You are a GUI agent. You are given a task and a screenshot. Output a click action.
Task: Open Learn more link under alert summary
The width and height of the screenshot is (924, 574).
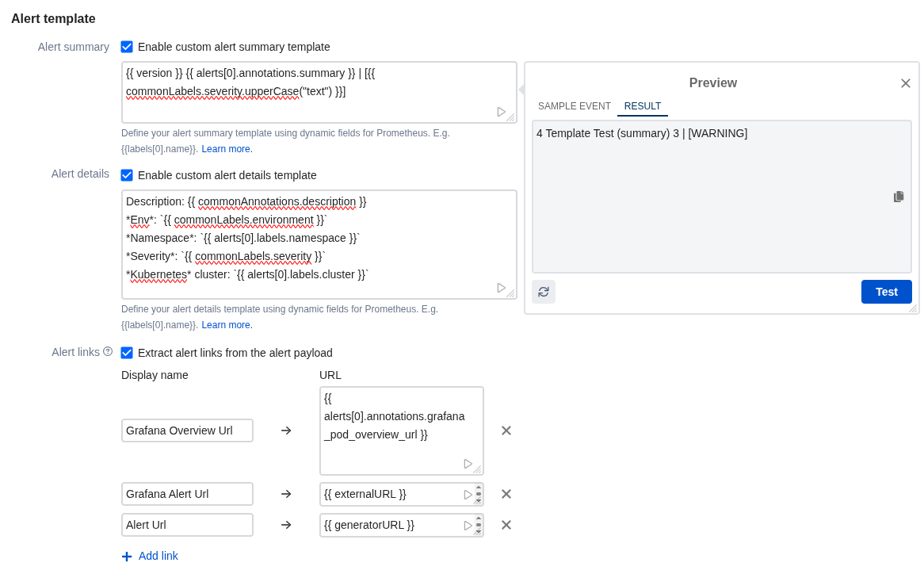(227, 149)
